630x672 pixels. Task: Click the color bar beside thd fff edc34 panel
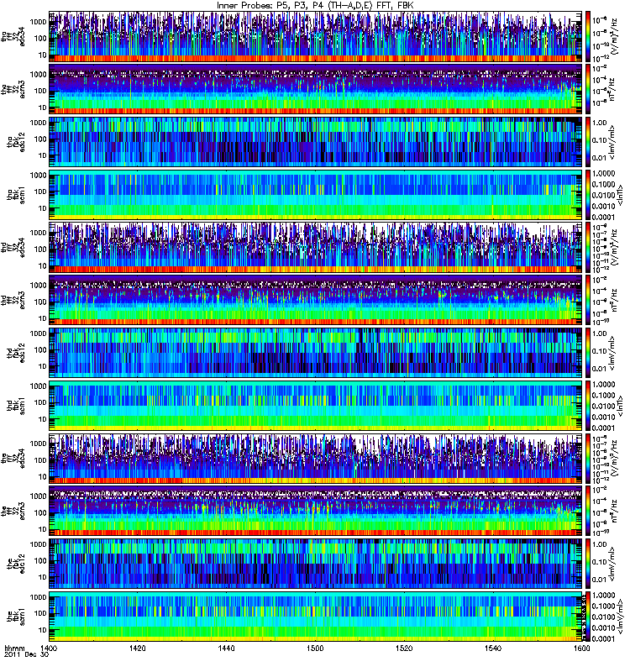(x=587, y=247)
